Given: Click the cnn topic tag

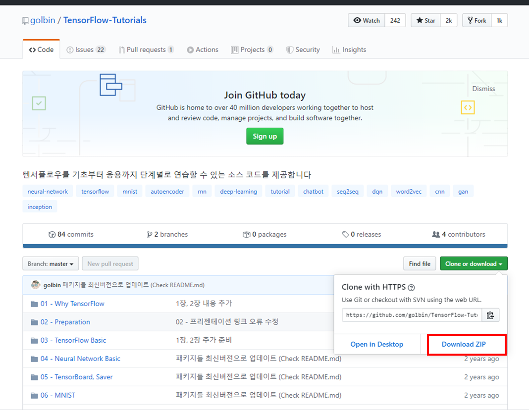Looking at the screenshot, I should point(440,192).
